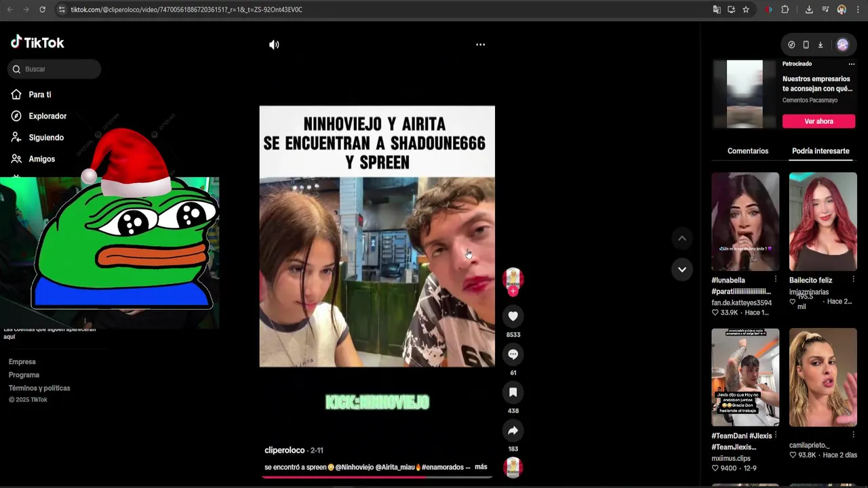The height and width of the screenshot is (488, 868).
Task: Reload the page in the browser
Action: point(42,9)
